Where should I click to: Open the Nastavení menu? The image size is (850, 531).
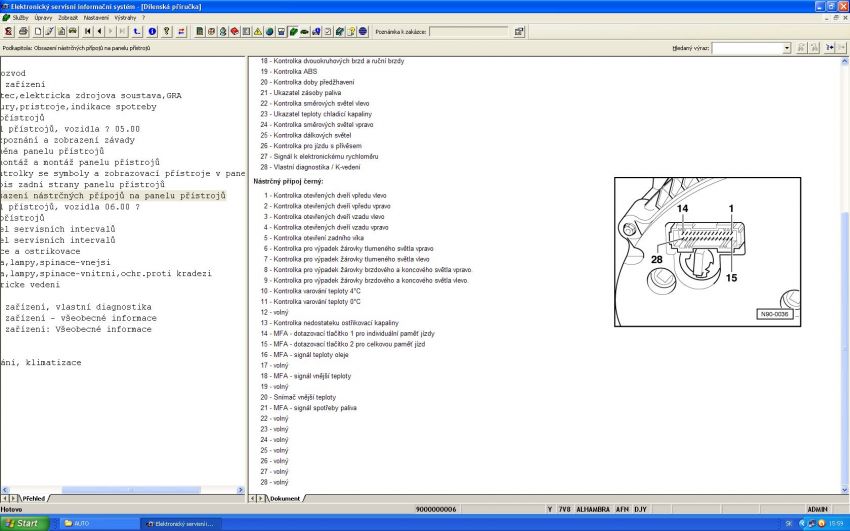(96, 17)
